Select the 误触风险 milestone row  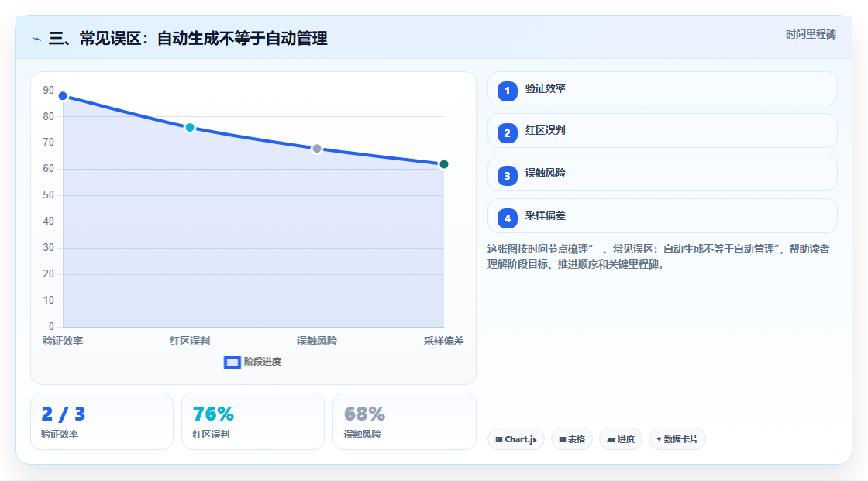point(662,174)
